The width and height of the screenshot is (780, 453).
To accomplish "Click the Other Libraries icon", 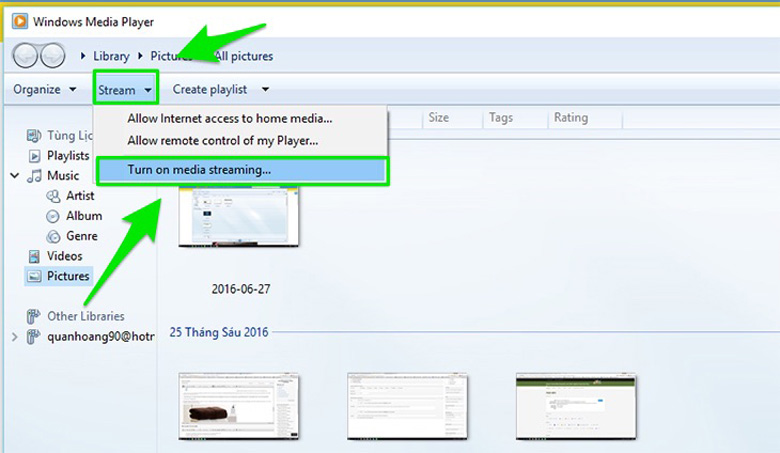I will 34,317.
